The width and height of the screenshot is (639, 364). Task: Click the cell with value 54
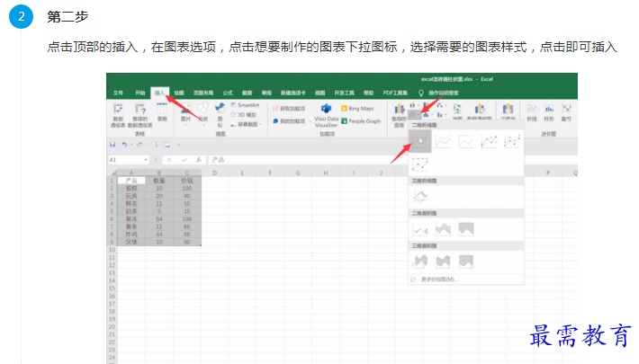click(x=159, y=218)
